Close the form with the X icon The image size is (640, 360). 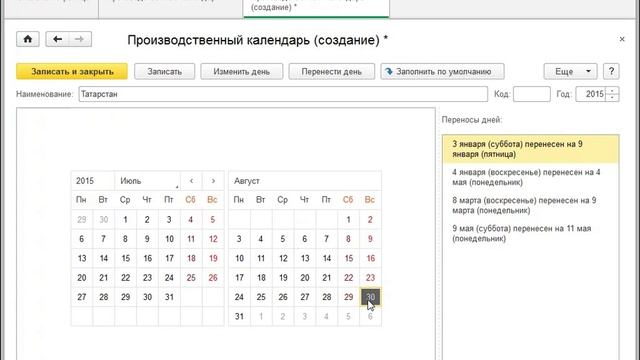(x=622, y=39)
